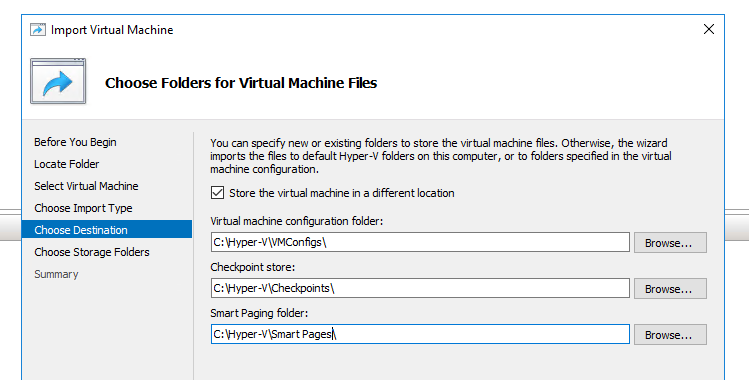The image size is (749, 380).
Task: Close the Import Virtual Machine dialog
Action: [x=709, y=29]
